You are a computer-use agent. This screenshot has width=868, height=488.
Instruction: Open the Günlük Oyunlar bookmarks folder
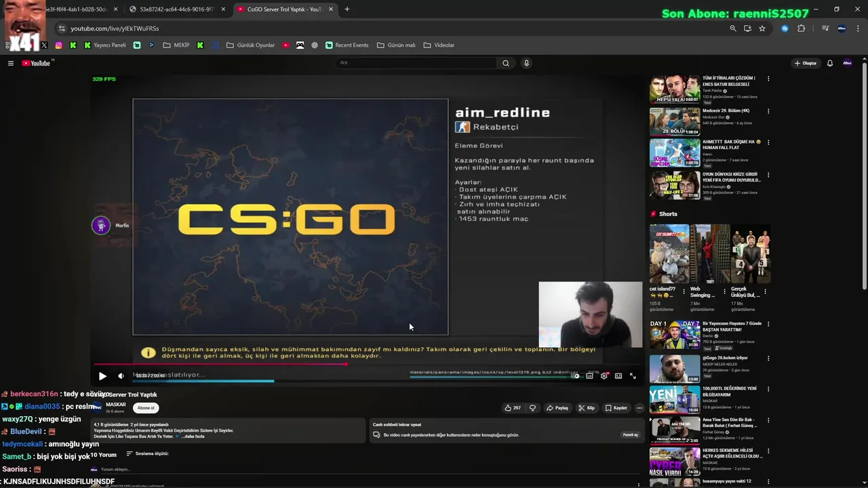tap(250, 45)
